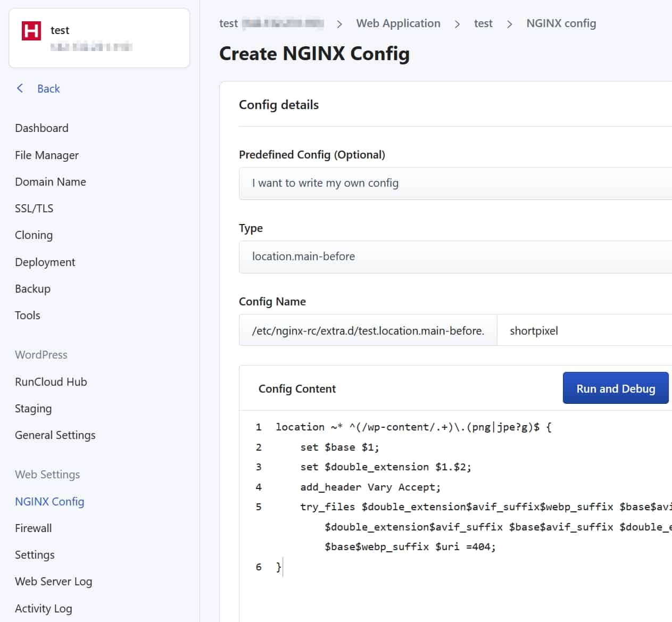Go to Dashboard in sidebar
This screenshot has width=672, height=622.
[42, 128]
